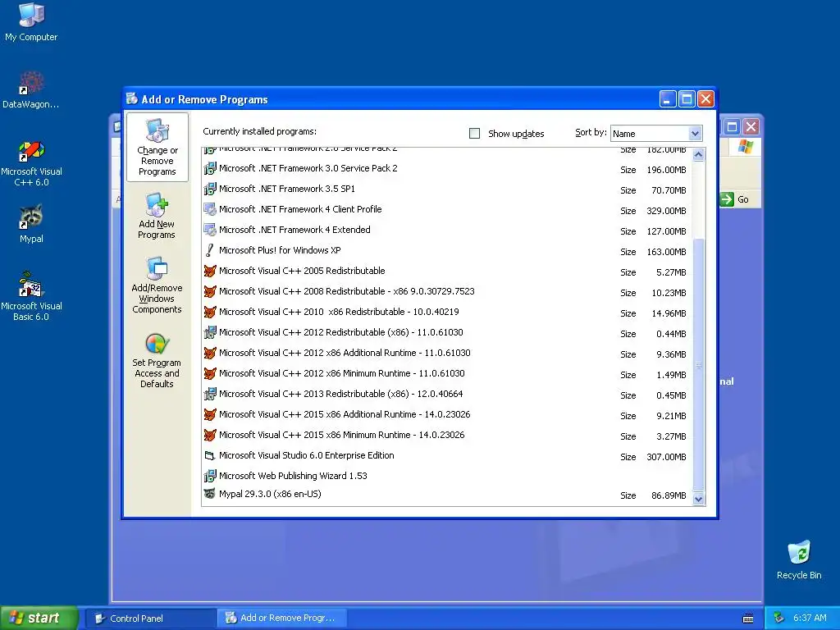The height and width of the screenshot is (630, 840).
Task: Click the Web Publishing Wizard 1.53 icon
Action: click(x=210, y=476)
